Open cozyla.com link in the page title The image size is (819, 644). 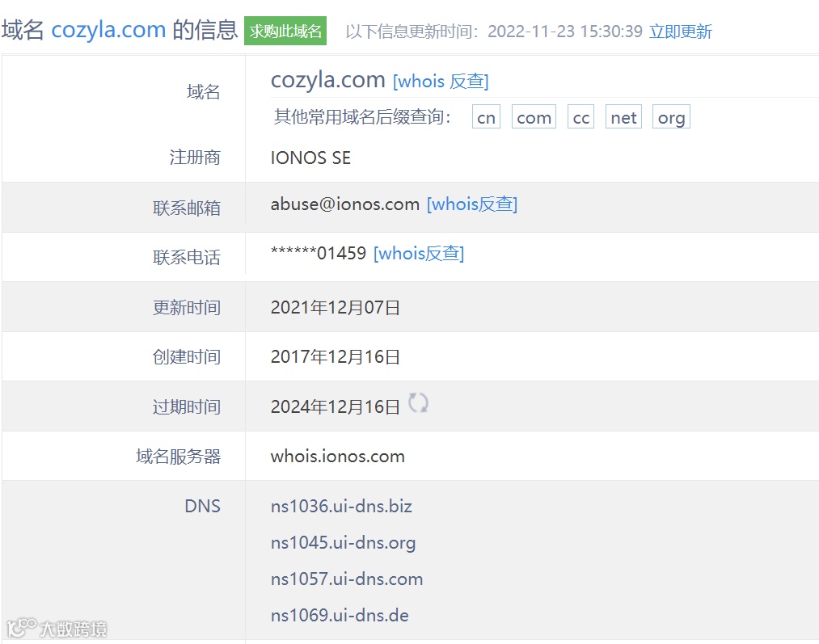point(108,30)
